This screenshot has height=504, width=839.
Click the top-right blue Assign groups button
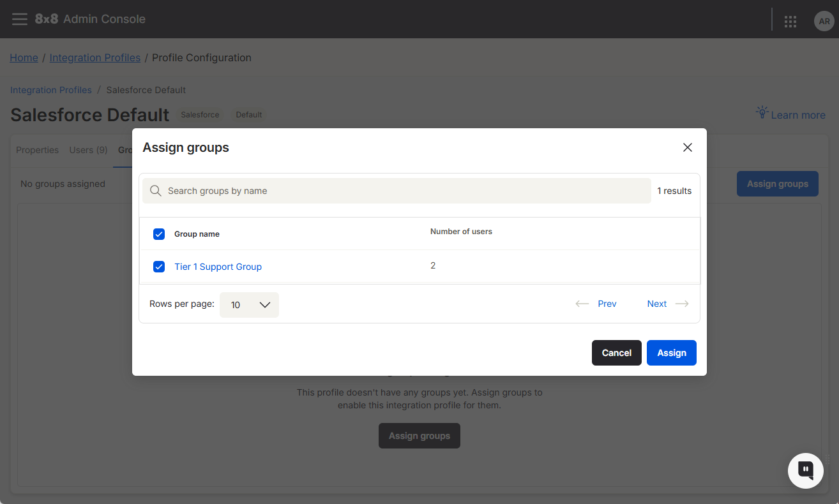point(778,184)
